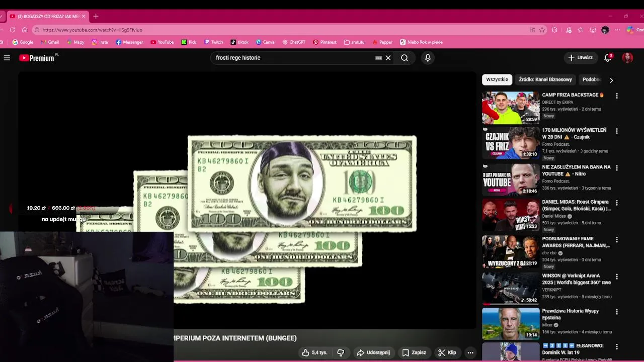Add this page to favorites (star)
The height and width of the screenshot is (362, 644).
(542, 30)
